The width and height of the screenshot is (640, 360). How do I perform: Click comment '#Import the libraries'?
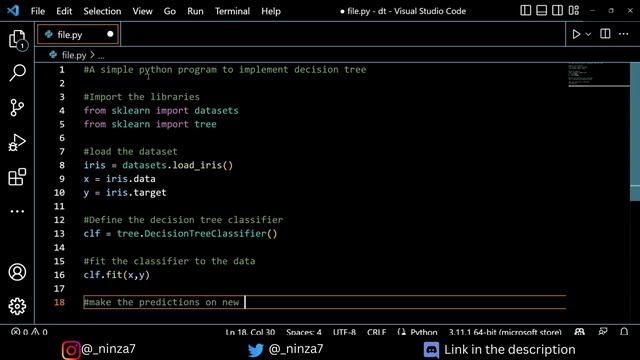(142, 97)
